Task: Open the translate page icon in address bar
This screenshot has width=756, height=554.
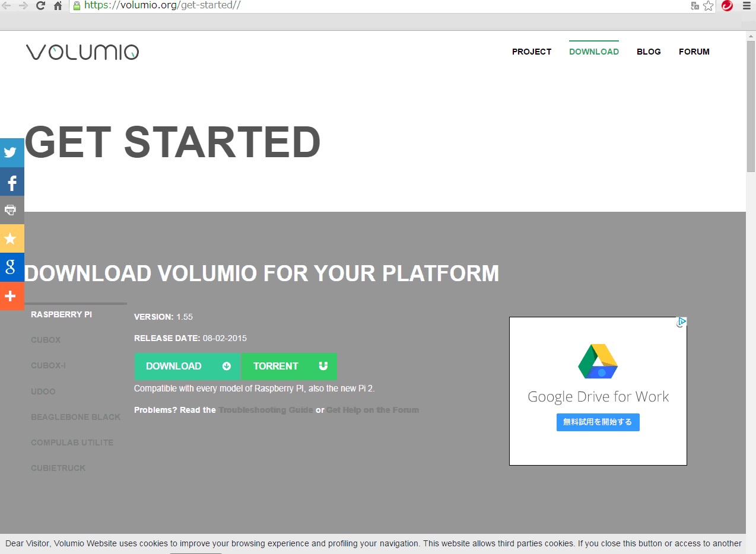Action: (695, 6)
